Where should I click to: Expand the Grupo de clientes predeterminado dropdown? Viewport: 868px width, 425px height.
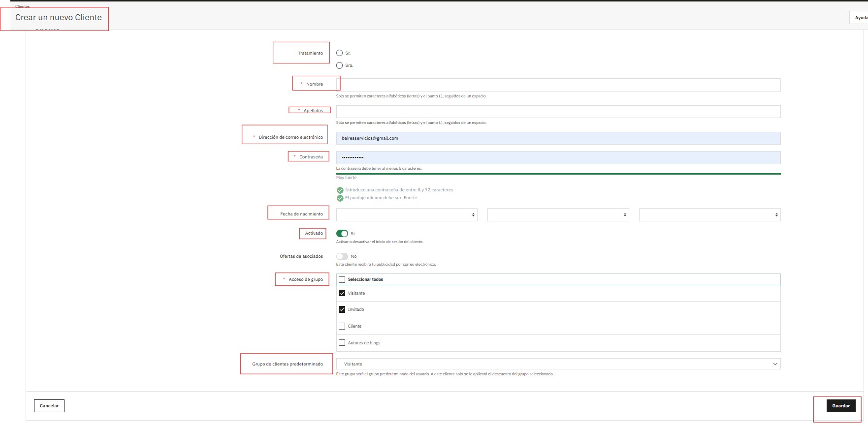[558, 364]
